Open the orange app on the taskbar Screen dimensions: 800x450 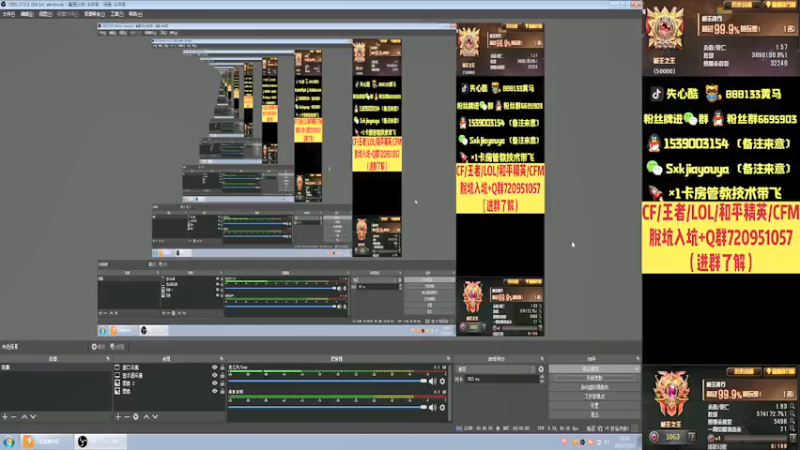click(46, 442)
